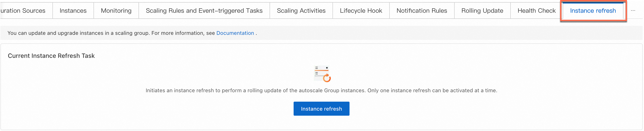The image size is (644, 131).
Task: Switch to the Configuration Sources tab
Action: click(x=23, y=11)
